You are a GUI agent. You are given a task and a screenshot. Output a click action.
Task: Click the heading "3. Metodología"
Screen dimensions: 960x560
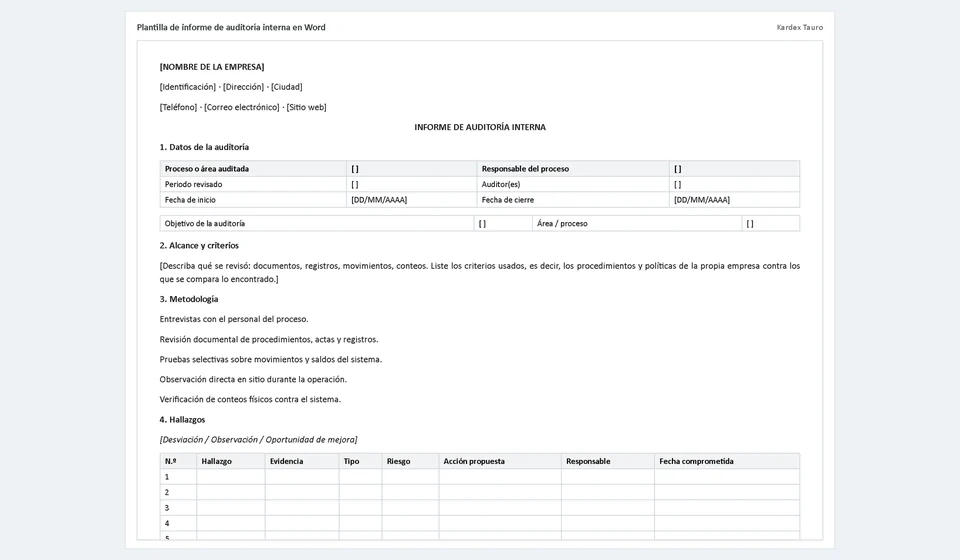coord(189,299)
